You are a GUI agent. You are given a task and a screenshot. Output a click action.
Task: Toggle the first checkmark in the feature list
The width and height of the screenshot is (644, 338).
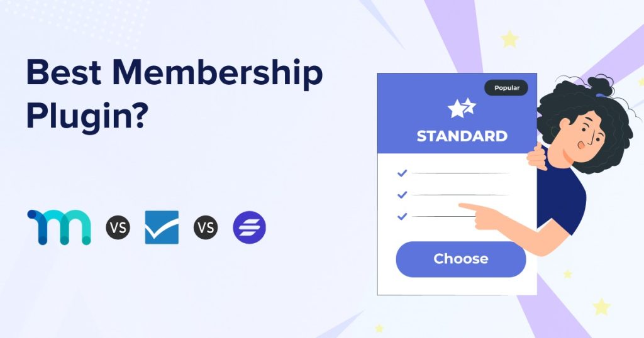point(402,173)
